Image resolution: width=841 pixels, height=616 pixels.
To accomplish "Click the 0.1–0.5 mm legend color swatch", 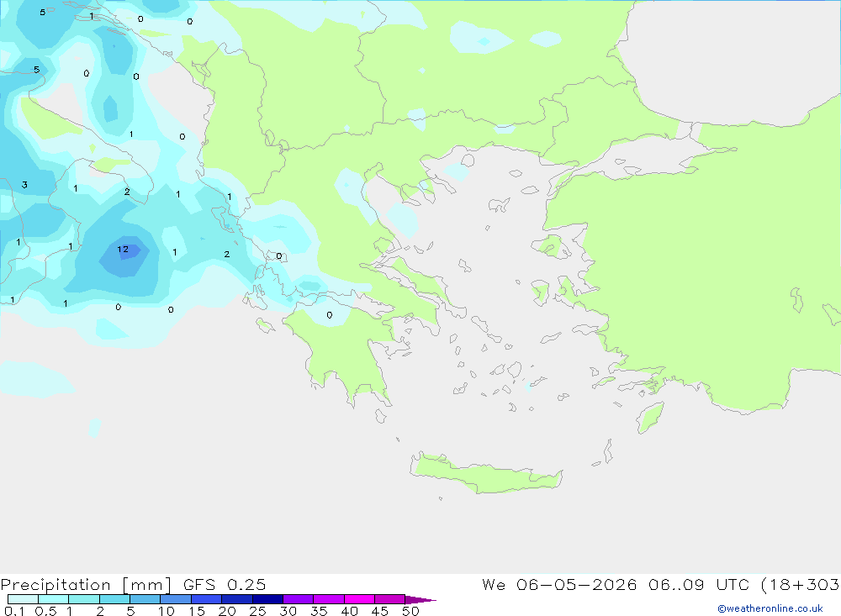I will 23,599.
